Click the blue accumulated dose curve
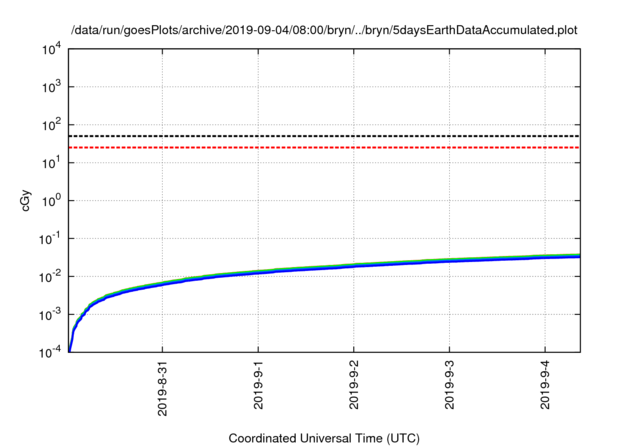The width and height of the screenshot is (640, 448). [x=324, y=269]
